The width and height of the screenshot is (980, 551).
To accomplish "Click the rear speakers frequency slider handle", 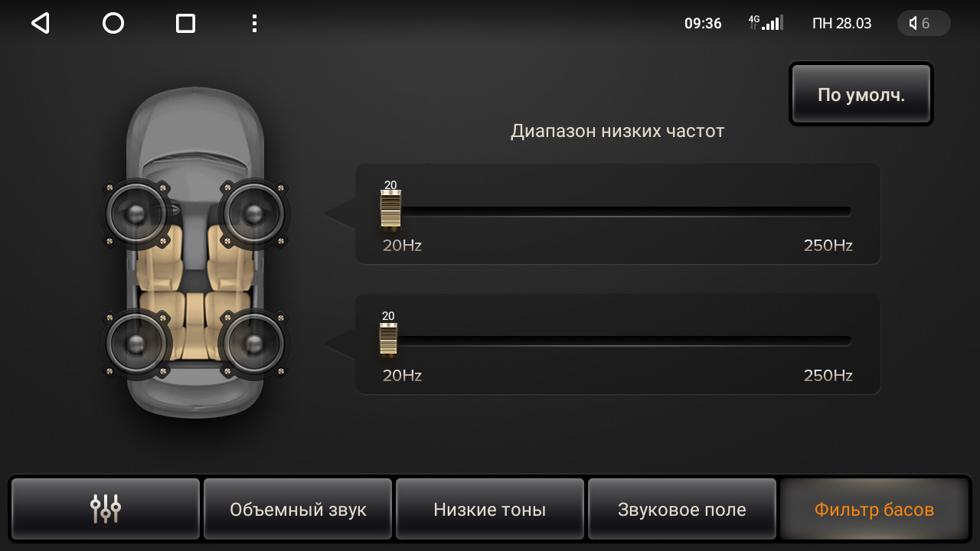I will pos(388,340).
